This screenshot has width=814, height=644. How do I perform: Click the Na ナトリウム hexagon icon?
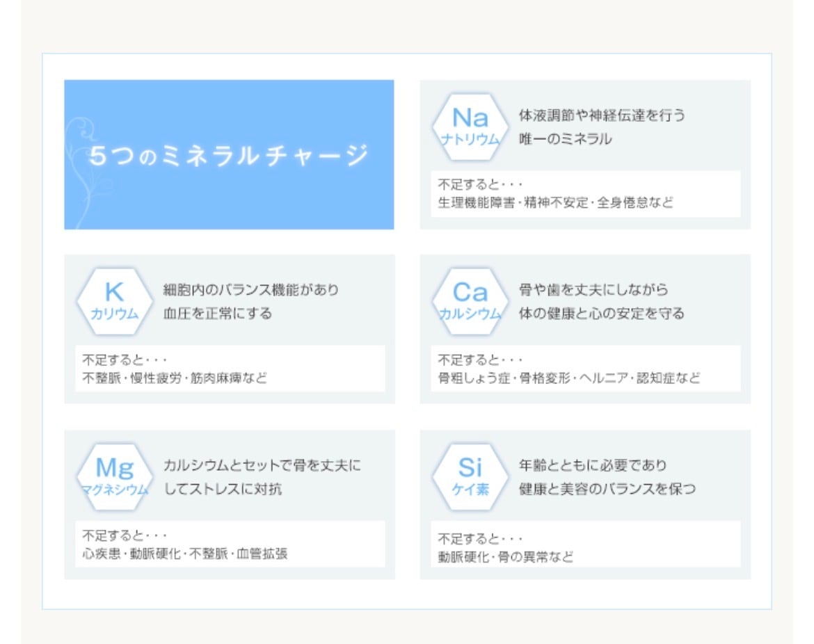[470, 127]
